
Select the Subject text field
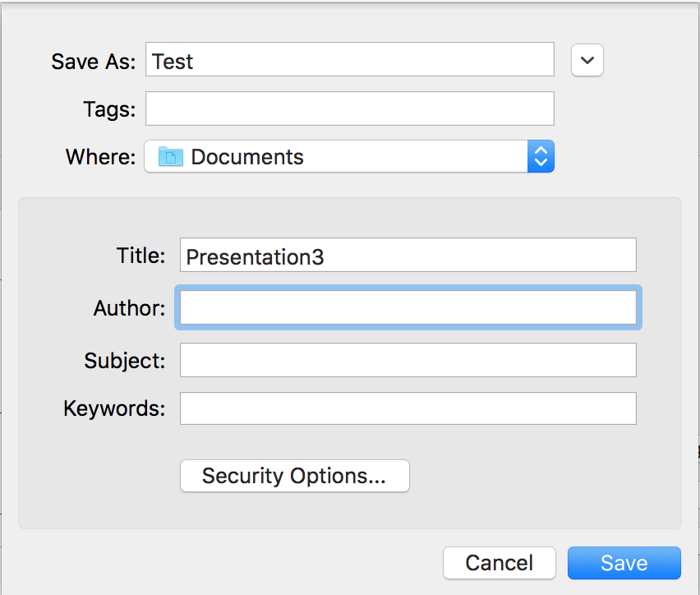408,360
